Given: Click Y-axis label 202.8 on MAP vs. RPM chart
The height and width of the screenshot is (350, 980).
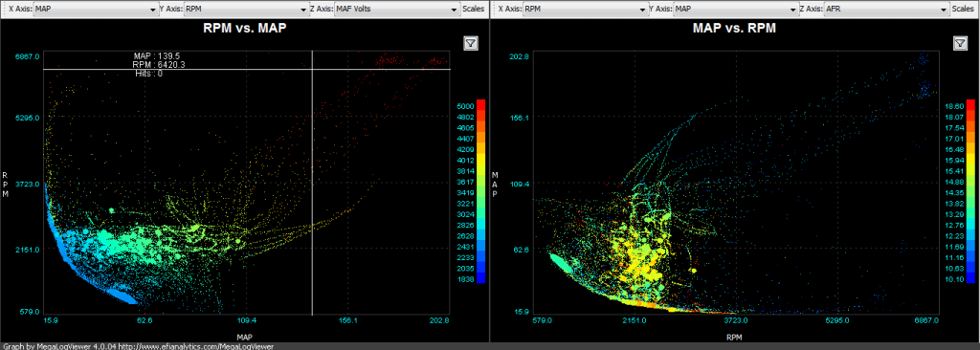Looking at the screenshot, I should point(520,56).
